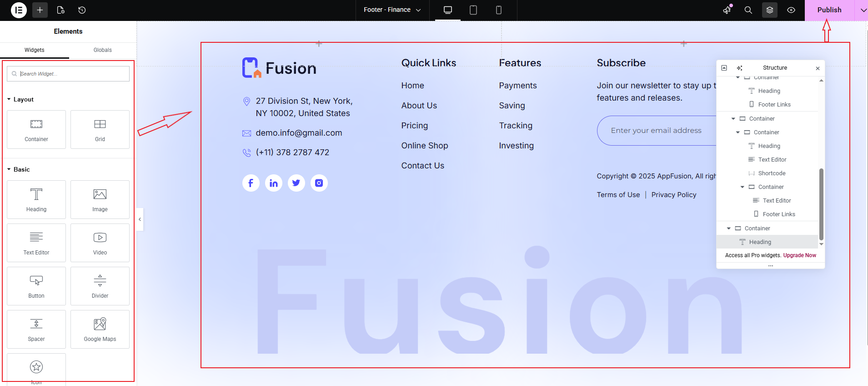The height and width of the screenshot is (386, 868).
Task: Click the About Us footer link
Action: [x=419, y=106]
